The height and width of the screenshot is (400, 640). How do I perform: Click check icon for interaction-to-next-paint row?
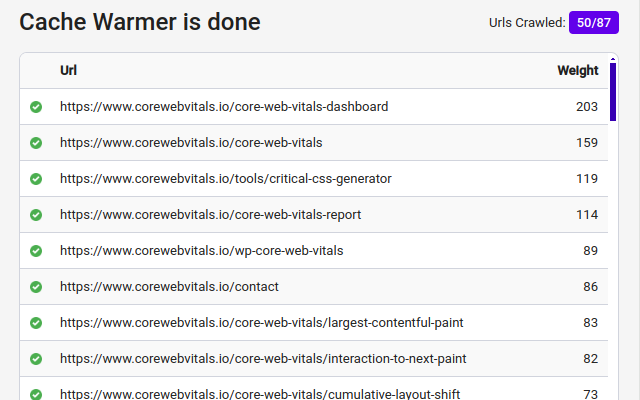point(36,359)
